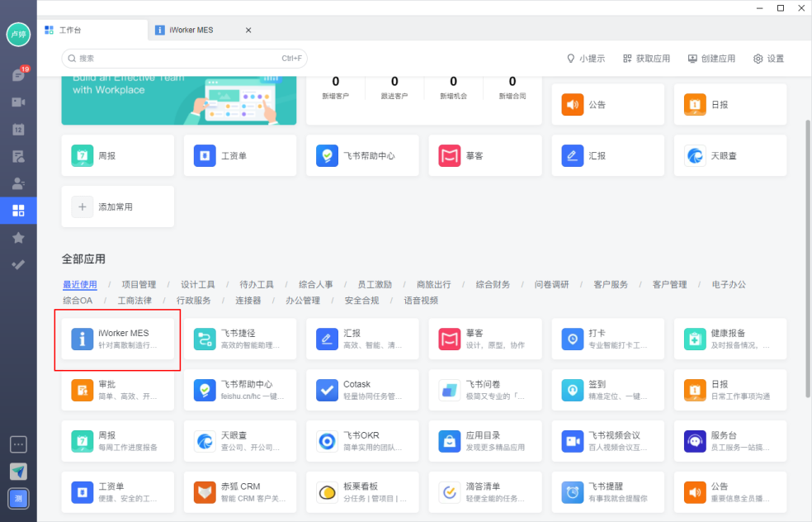Open the contacts icon in the sidebar
812x522 pixels.
[19, 183]
